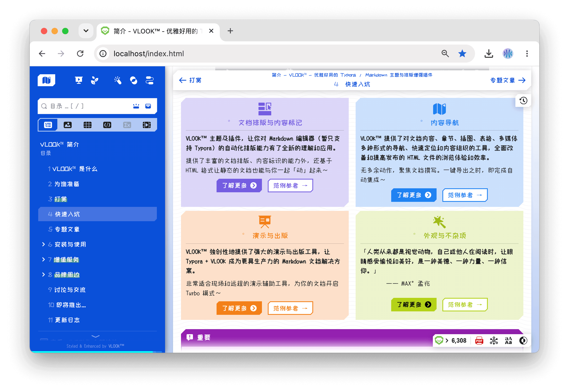Click purple 了解更多 button in 文档排版 card

point(239,185)
